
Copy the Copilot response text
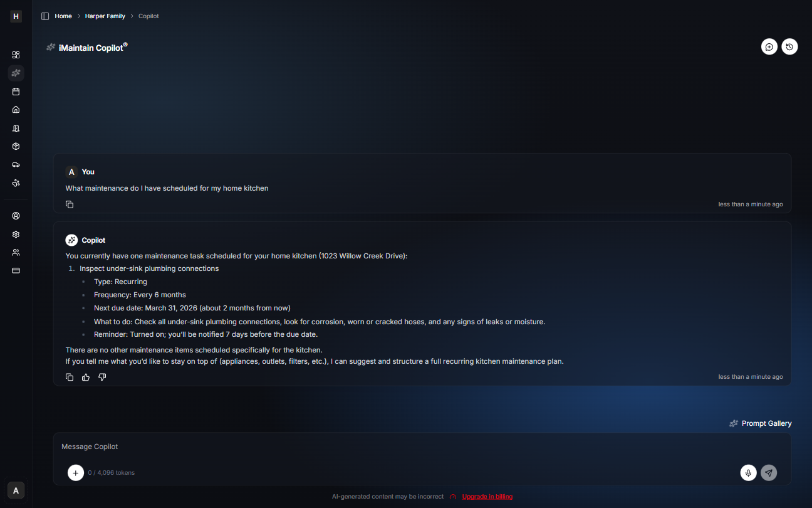[x=70, y=377]
